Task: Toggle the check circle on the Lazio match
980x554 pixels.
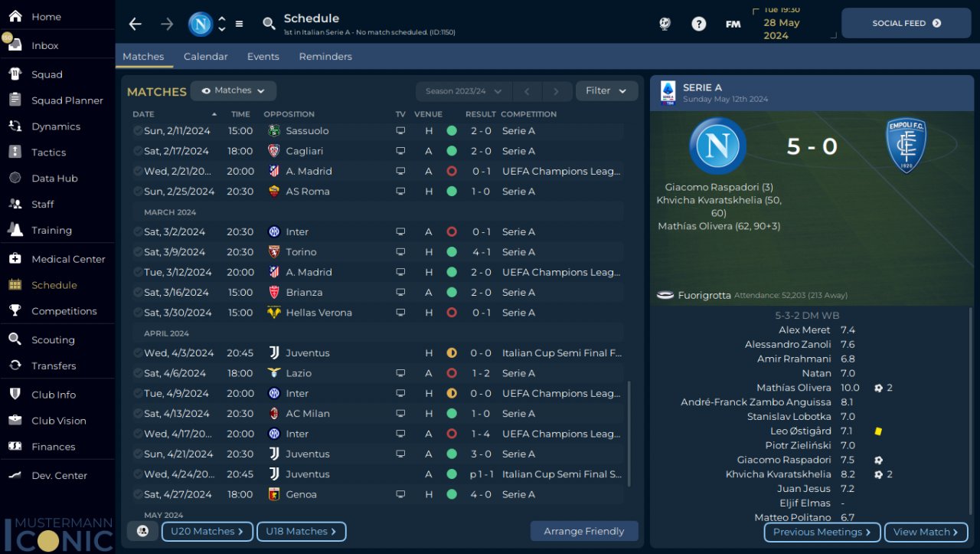Action: click(138, 373)
